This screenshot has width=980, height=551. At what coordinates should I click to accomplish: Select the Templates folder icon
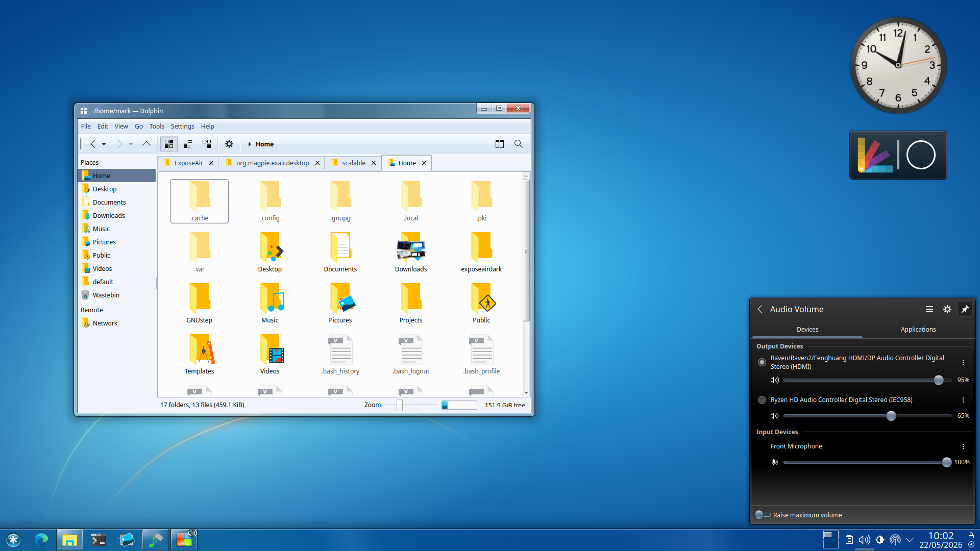click(200, 354)
